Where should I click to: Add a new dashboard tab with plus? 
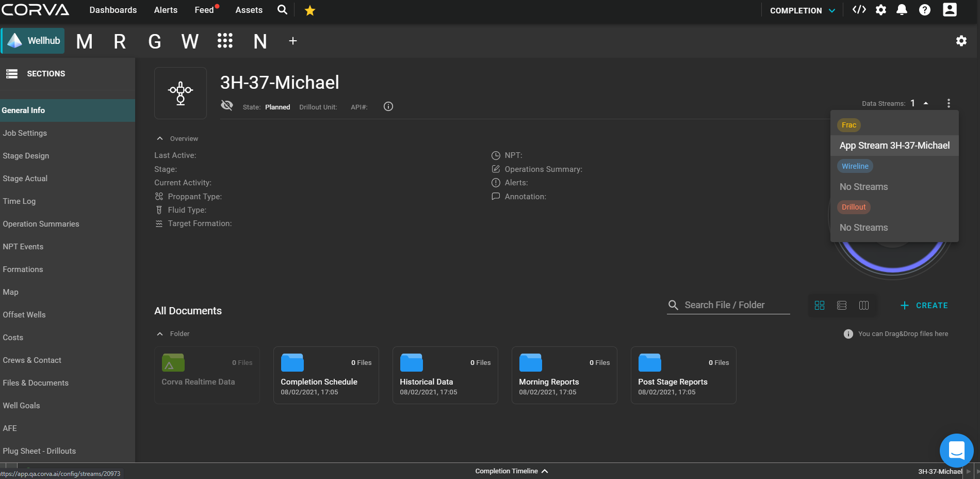point(292,41)
